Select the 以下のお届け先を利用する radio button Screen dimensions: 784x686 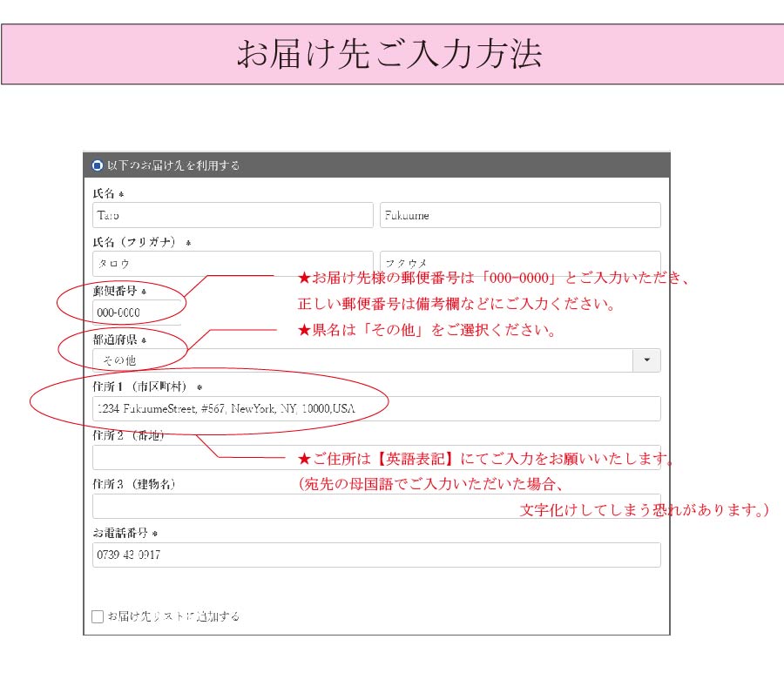click(x=98, y=165)
